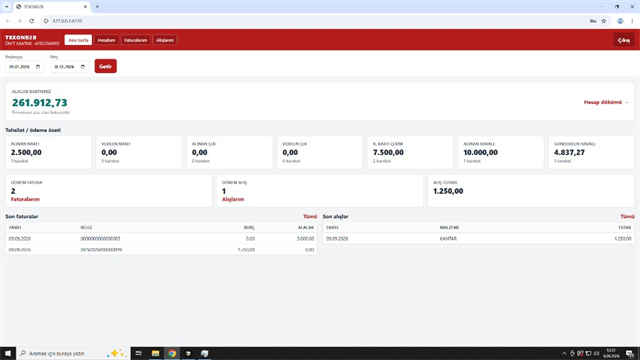Open Chrome three-dot menu
The image size is (640, 360).
632,21
